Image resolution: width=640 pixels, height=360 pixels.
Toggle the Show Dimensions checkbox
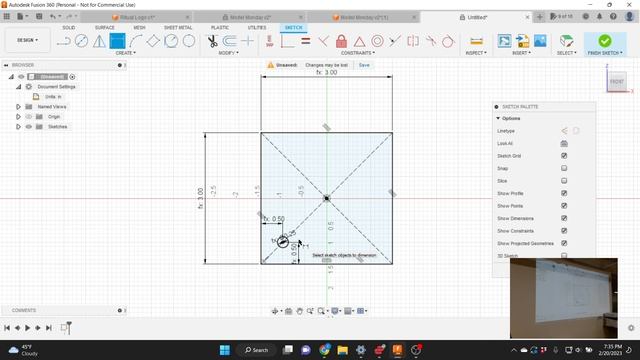point(564,218)
